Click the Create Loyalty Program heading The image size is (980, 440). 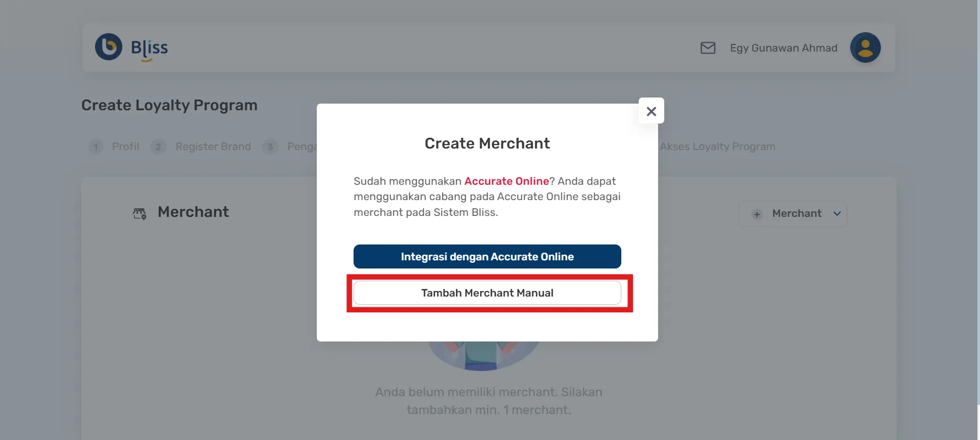tap(169, 105)
